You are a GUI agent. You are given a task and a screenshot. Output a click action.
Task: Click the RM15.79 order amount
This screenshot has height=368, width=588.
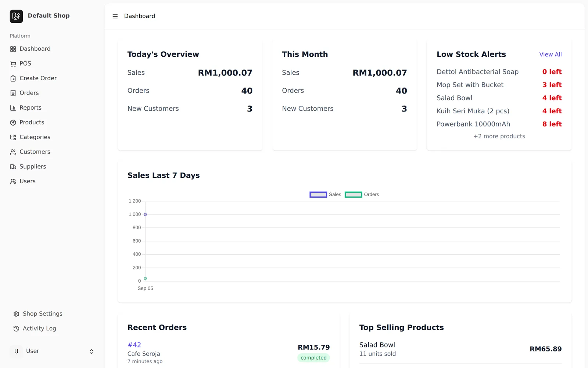(x=313, y=347)
